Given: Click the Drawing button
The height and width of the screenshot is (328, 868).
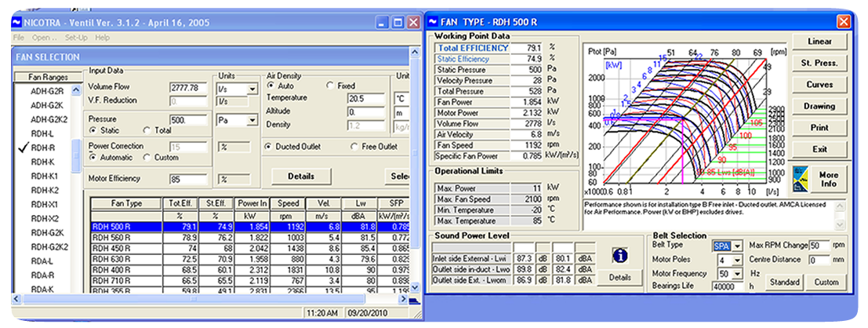Looking at the screenshot, I should [x=820, y=107].
